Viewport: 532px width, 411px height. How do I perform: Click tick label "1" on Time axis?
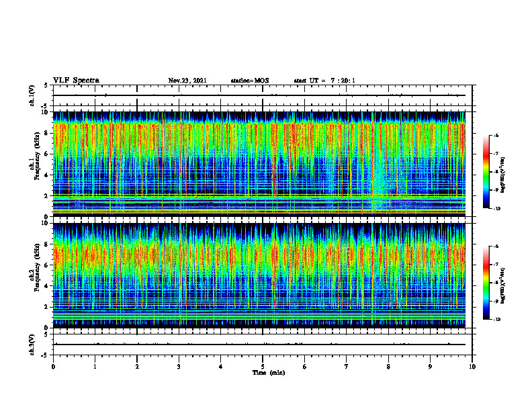pos(95,367)
